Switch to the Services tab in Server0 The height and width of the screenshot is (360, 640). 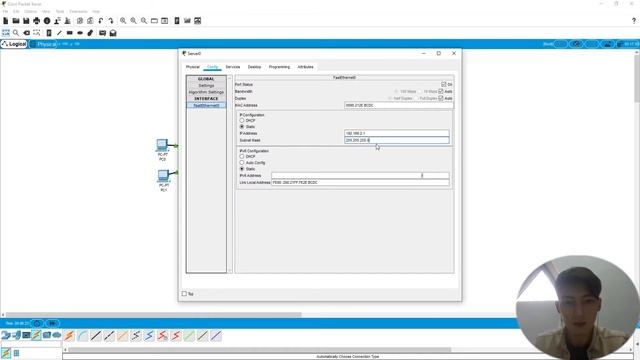coord(233,67)
